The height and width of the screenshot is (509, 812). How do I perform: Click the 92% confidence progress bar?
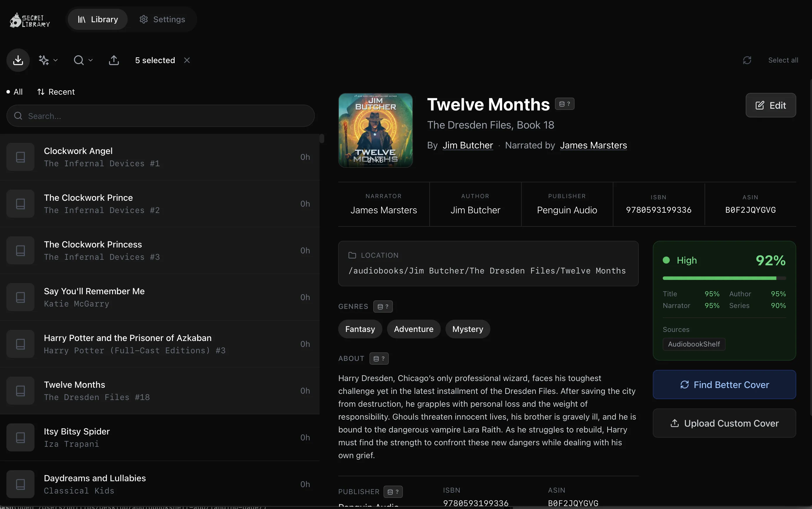(724, 278)
